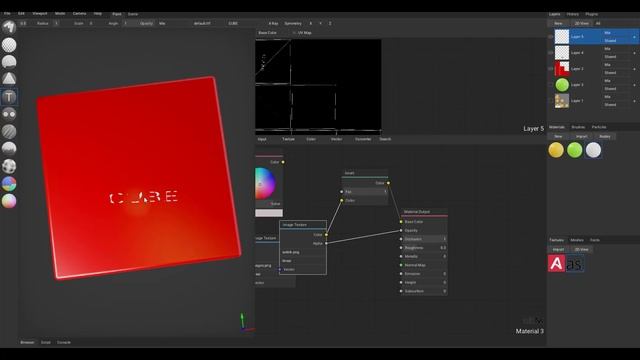
Task: Click Nodes button in Materials panel
Action: [x=604, y=136]
